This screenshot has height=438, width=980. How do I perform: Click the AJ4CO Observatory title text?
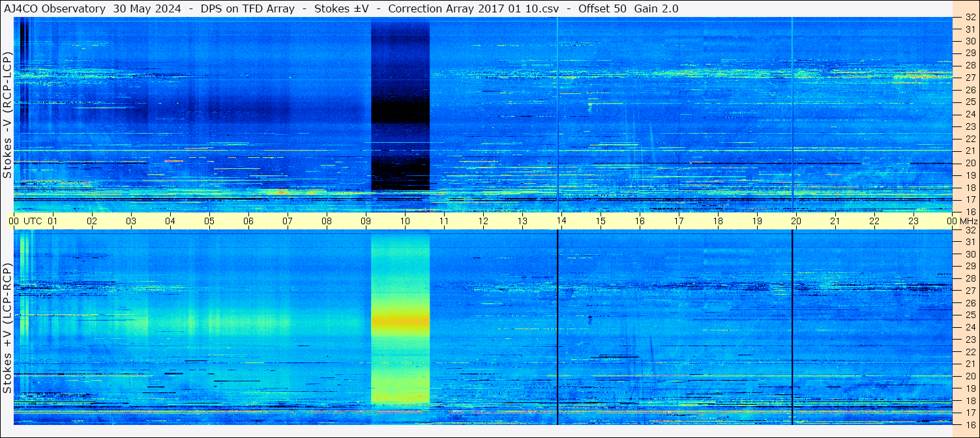click(55, 8)
